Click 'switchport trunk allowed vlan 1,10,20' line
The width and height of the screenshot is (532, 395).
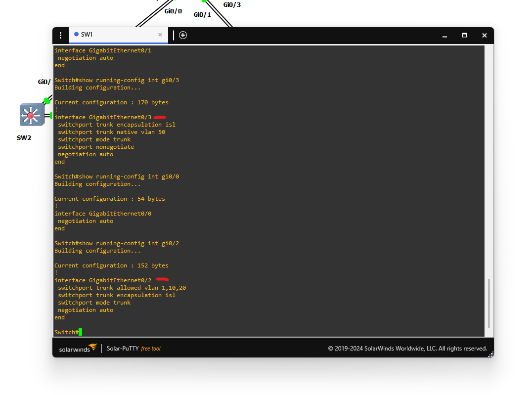click(x=122, y=288)
